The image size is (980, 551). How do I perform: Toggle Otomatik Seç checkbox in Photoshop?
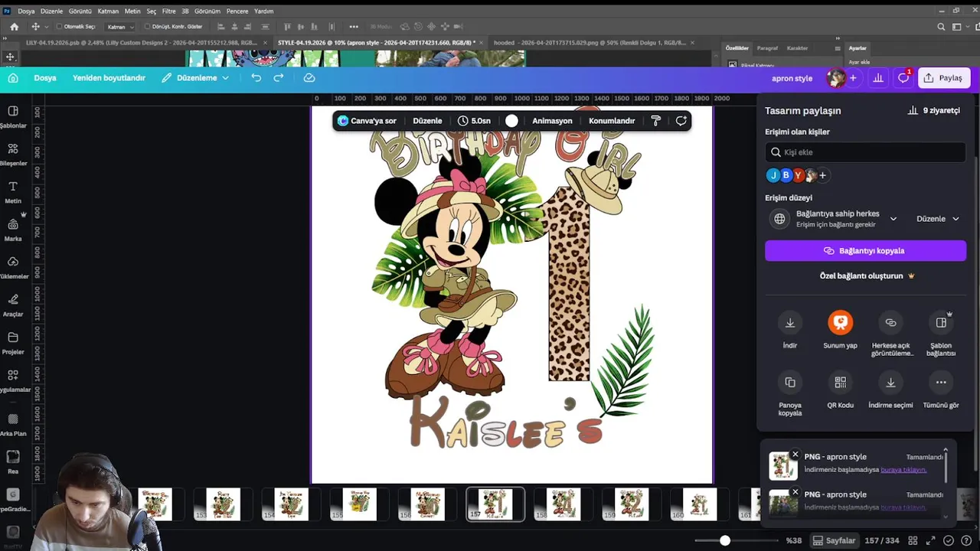[60, 27]
